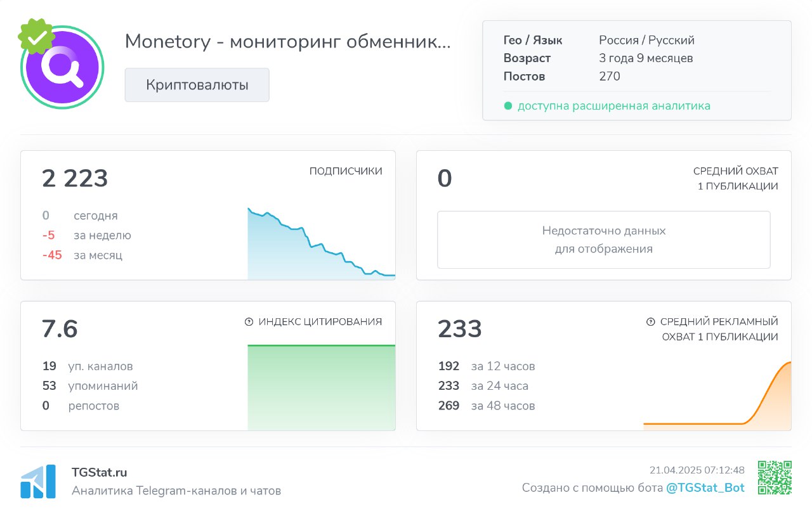Viewport: 812px width, 509px height.
Task: Click the citation index green chart
Action: [321, 388]
